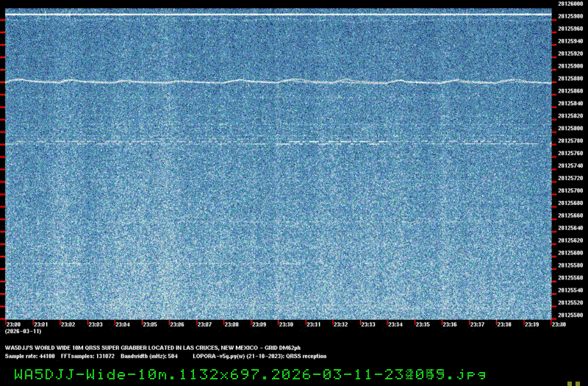
Task: Select the 28125500 frequency label
Action: click(571, 315)
